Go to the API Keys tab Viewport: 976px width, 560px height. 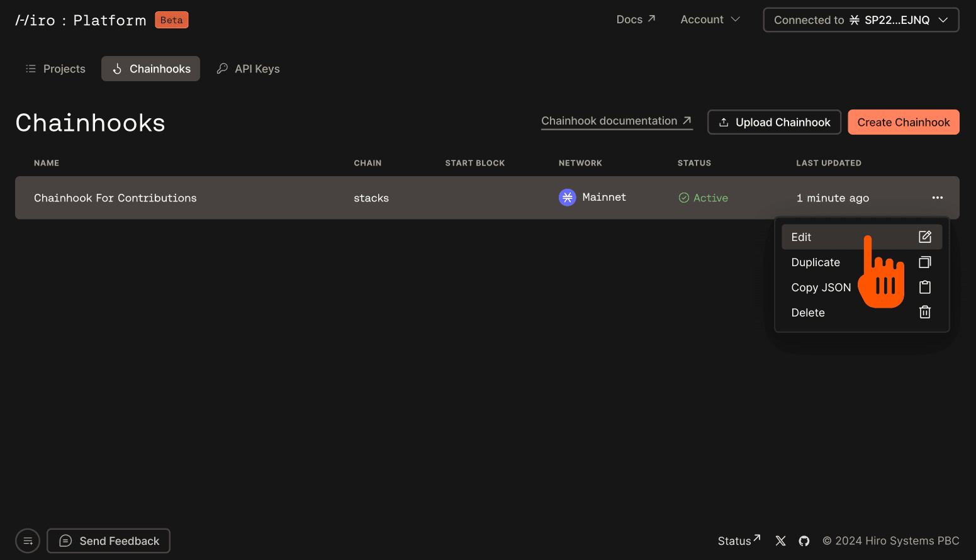[248, 69]
